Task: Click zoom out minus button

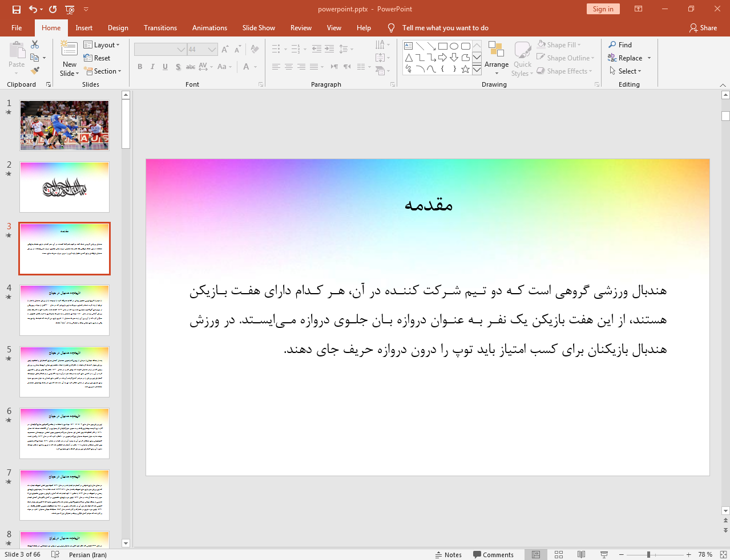Action: pyautogui.click(x=621, y=554)
